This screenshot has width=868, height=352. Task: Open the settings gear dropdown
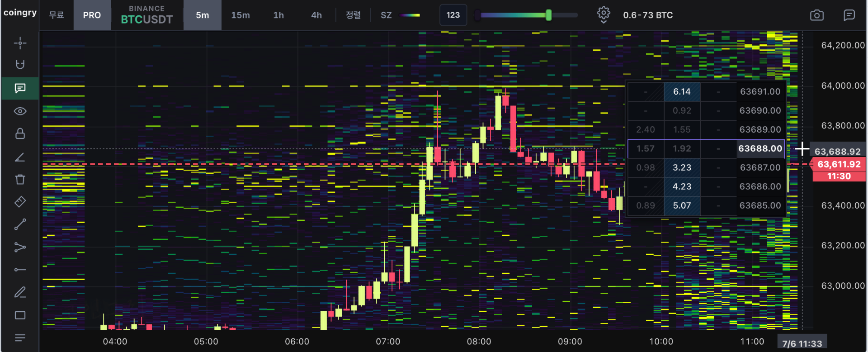[604, 15]
